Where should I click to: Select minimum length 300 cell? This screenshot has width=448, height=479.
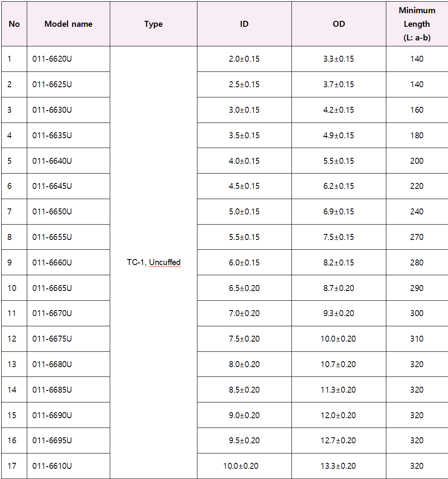(x=417, y=313)
